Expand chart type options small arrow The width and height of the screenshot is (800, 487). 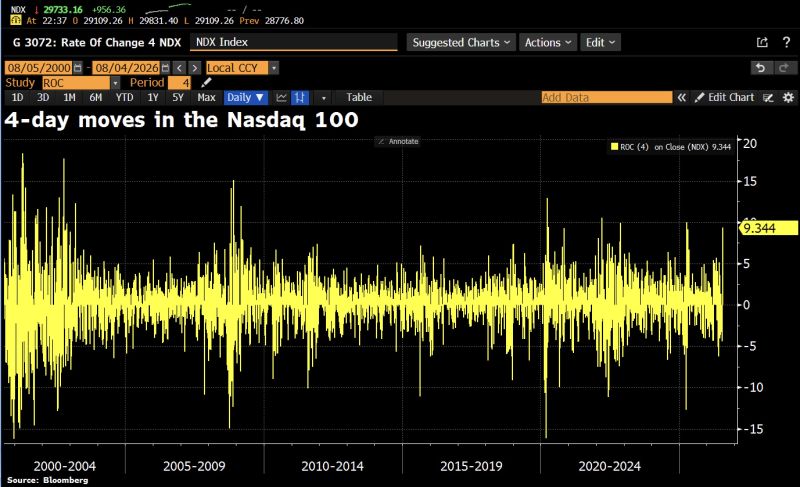323,97
